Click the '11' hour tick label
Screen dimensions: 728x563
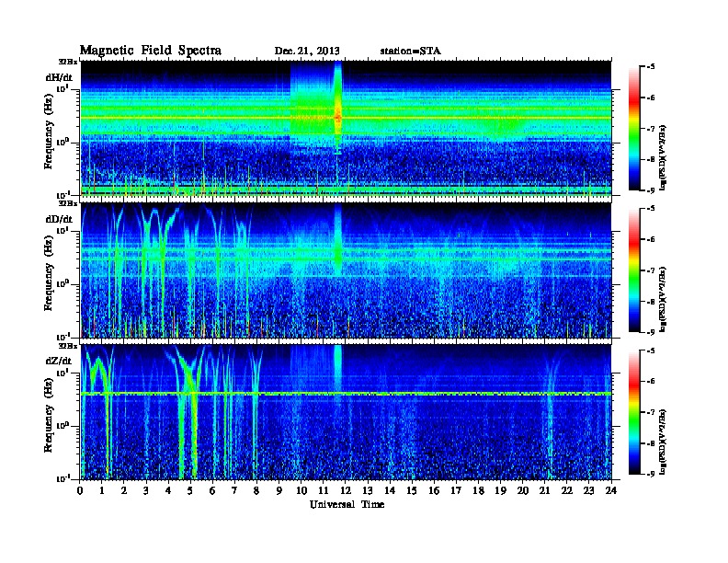[x=324, y=490]
